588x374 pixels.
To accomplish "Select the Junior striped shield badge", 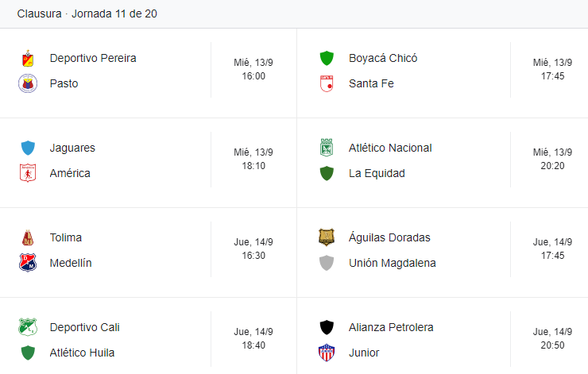I will pyautogui.click(x=327, y=353).
